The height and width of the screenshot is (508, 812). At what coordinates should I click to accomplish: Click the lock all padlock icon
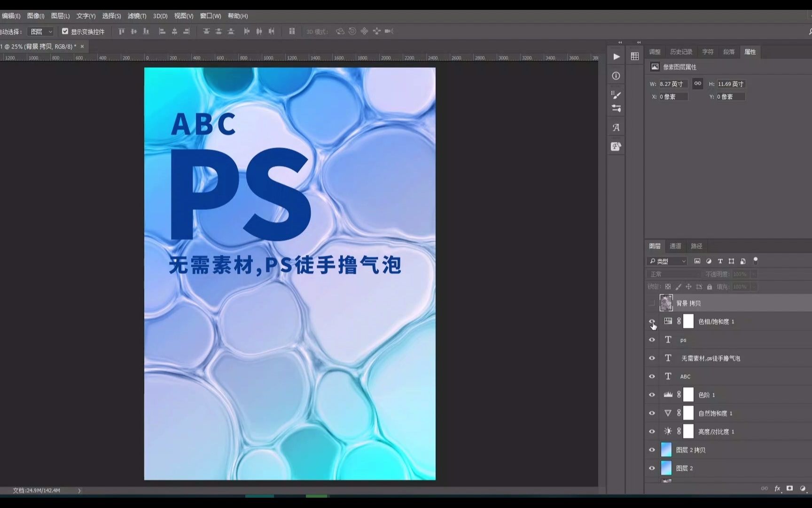710,286
